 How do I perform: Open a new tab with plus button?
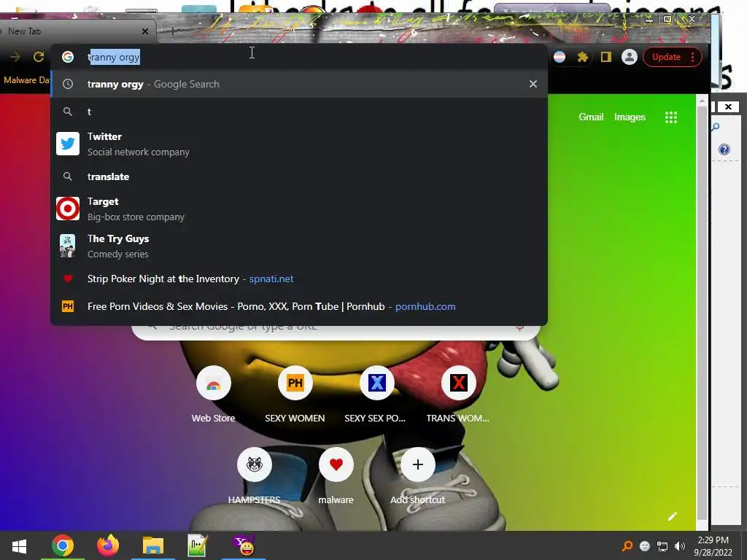click(172, 31)
